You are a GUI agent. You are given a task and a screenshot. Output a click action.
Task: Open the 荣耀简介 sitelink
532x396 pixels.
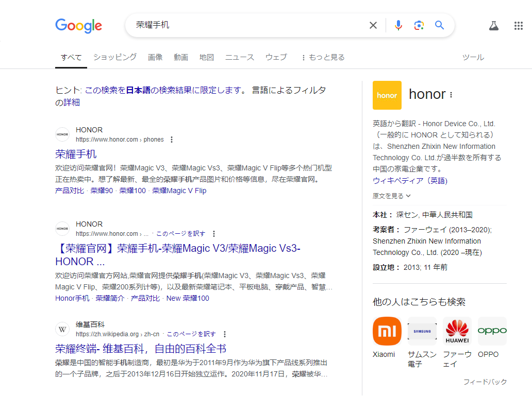110,298
